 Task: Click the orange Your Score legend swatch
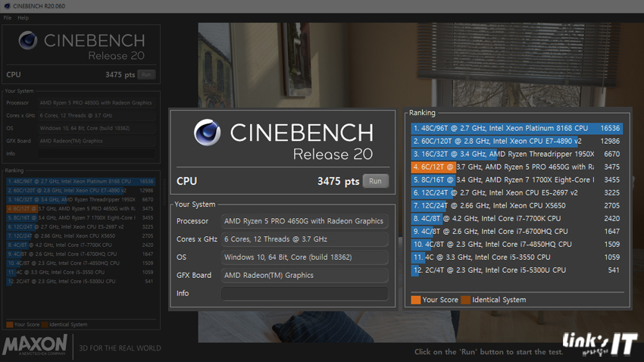click(10, 324)
